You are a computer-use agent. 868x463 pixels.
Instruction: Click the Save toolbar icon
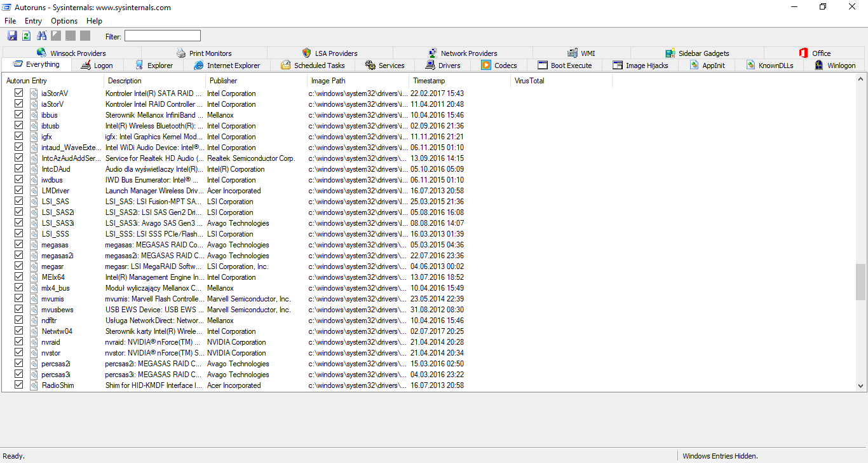point(13,36)
